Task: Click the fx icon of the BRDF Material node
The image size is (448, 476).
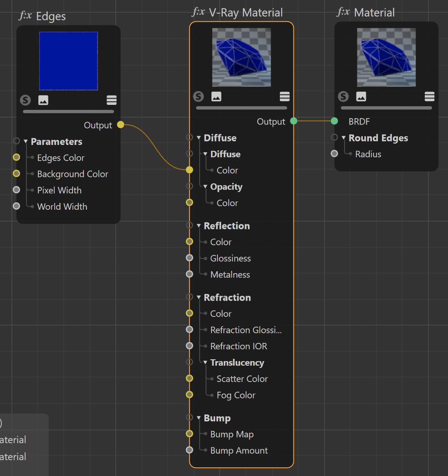Action: tap(343, 12)
